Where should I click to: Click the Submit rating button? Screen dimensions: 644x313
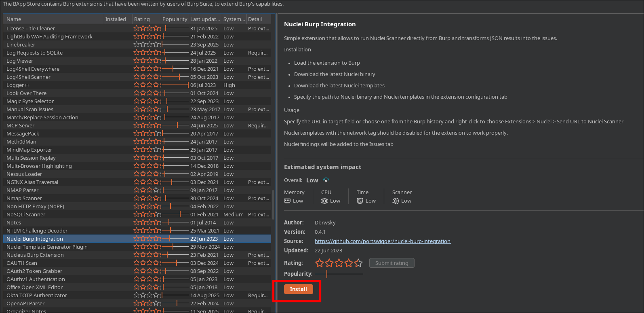[391, 263]
